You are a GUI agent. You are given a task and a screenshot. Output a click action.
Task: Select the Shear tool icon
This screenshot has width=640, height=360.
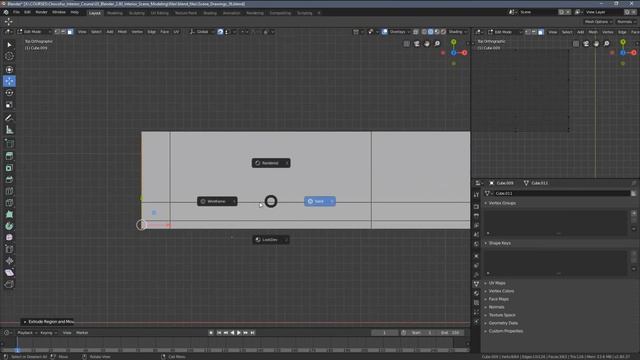9,273
